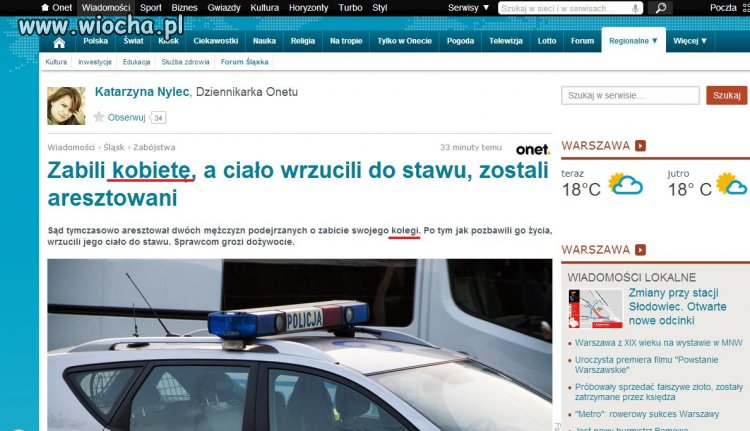The height and width of the screenshot is (431, 750).
Task: Click the star icon next to Obserwuj
Action: click(x=99, y=117)
